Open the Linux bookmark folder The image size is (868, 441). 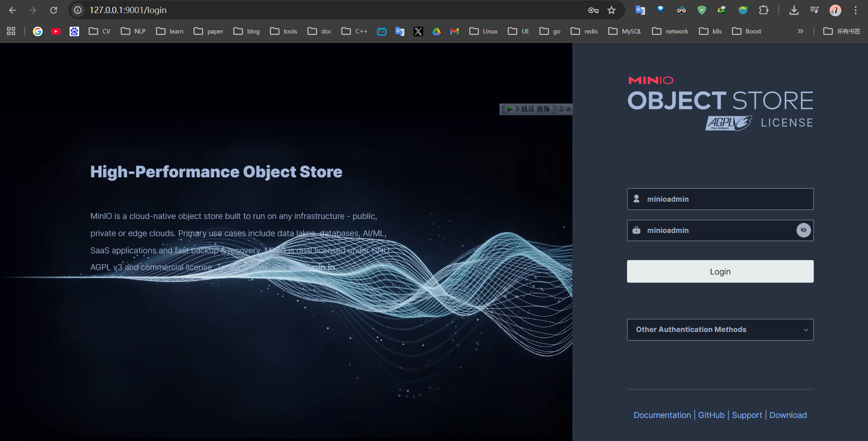484,31
